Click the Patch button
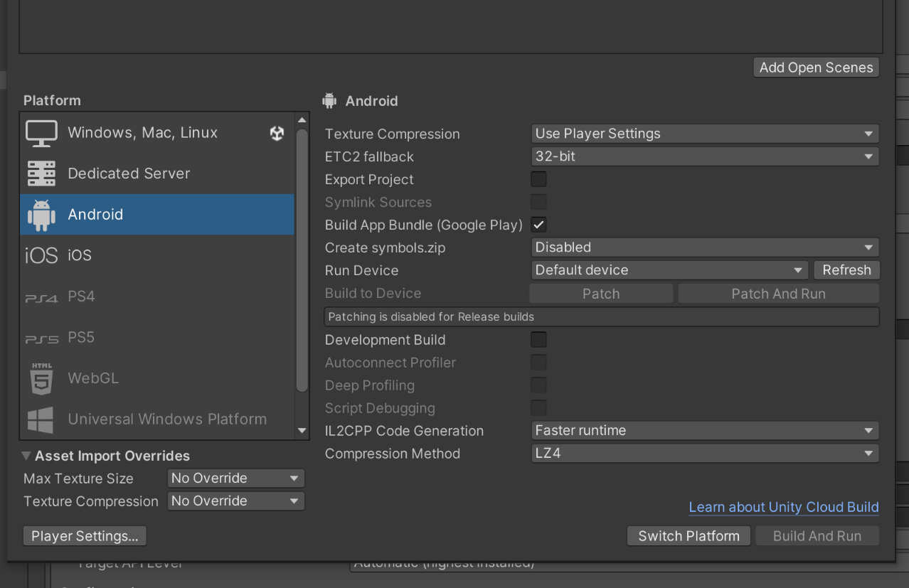The width and height of the screenshot is (909, 588). [601, 294]
